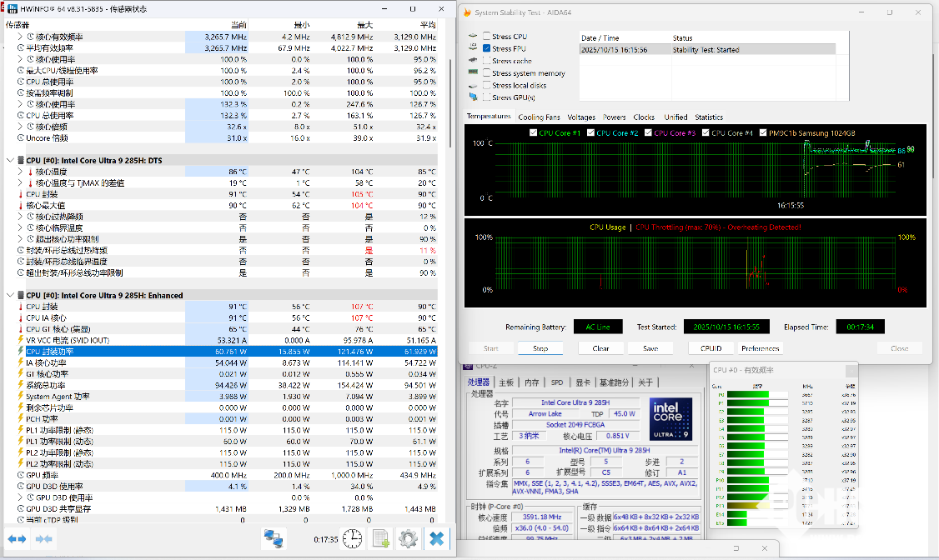Collapse the CPU [#0] Intel Core Ultra 9 285H: DTS section

click(x=10, y=158)
